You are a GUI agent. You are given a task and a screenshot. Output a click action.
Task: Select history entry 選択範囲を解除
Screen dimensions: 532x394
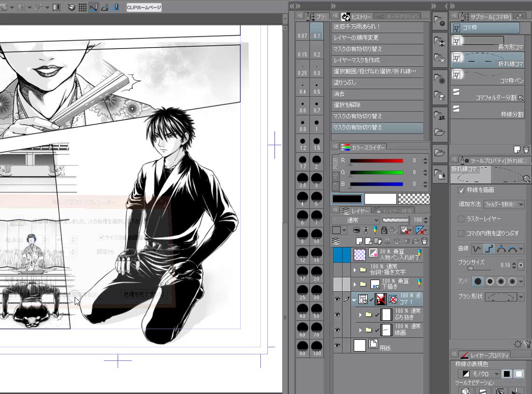[377, 105]
